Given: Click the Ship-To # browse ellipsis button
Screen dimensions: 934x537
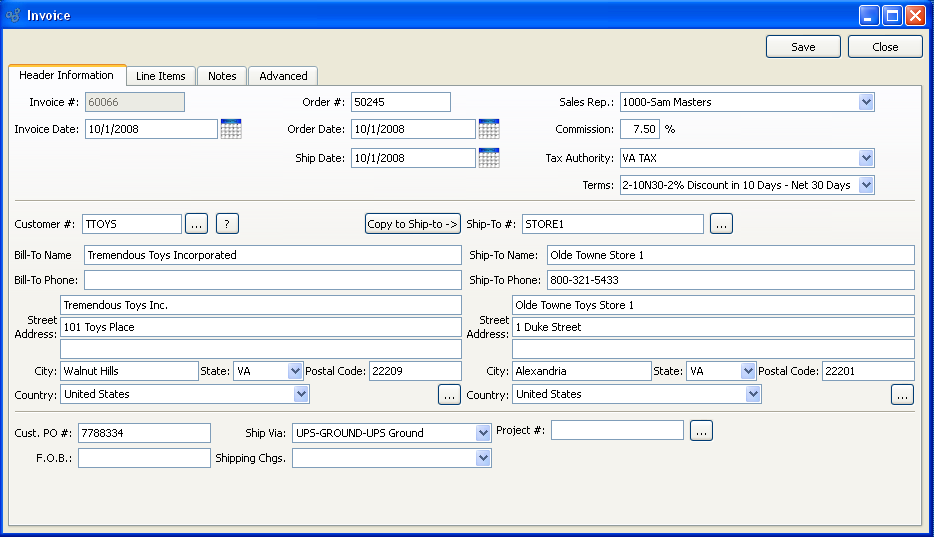Looking at the screenshot, I should (722, 224).
